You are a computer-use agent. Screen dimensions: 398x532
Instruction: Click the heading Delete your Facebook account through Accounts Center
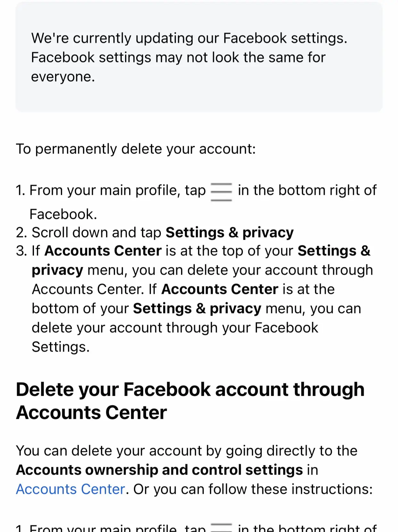click(190, 401)
